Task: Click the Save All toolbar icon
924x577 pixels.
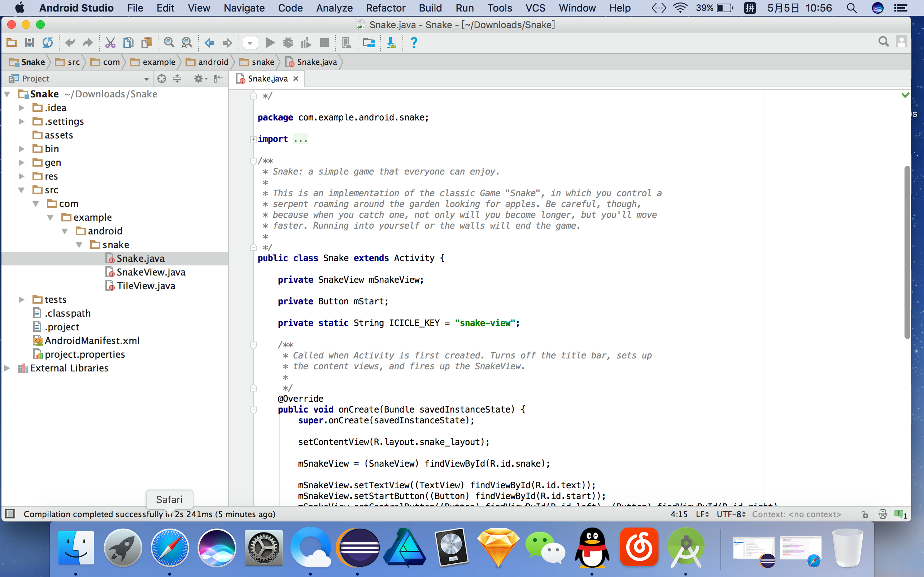Action: coord(29,43)
